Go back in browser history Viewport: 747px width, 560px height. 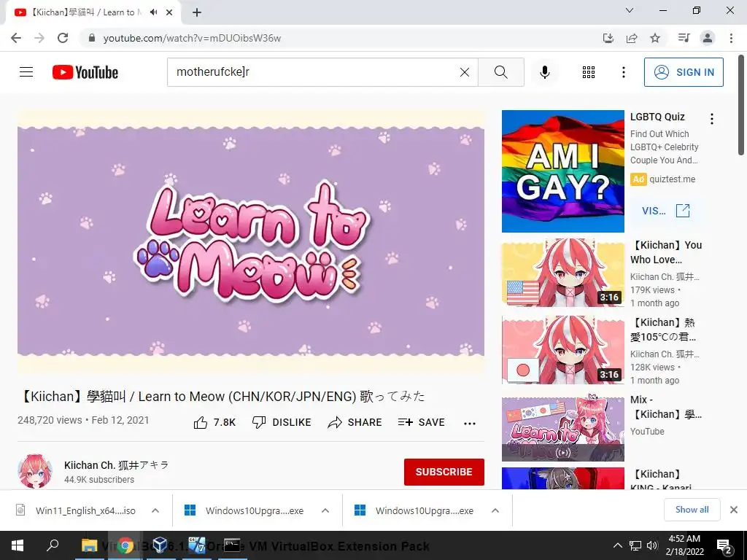[16, 38]
